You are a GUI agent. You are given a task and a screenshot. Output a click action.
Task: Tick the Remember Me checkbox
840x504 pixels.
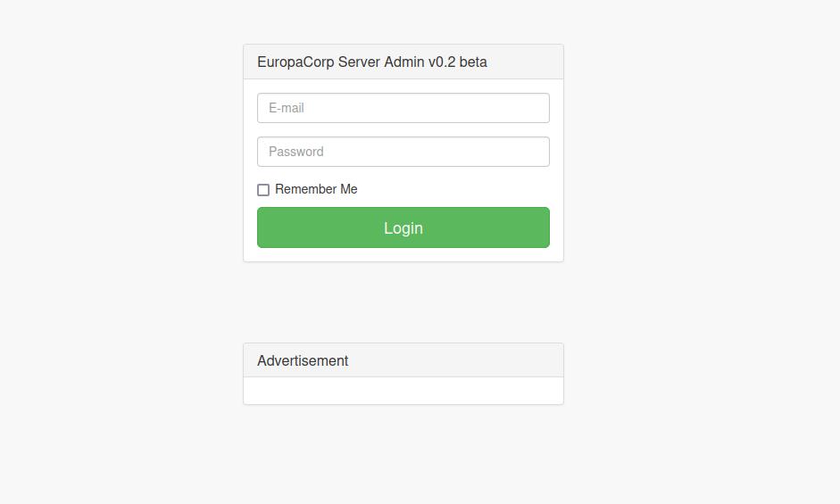point(263,190)
